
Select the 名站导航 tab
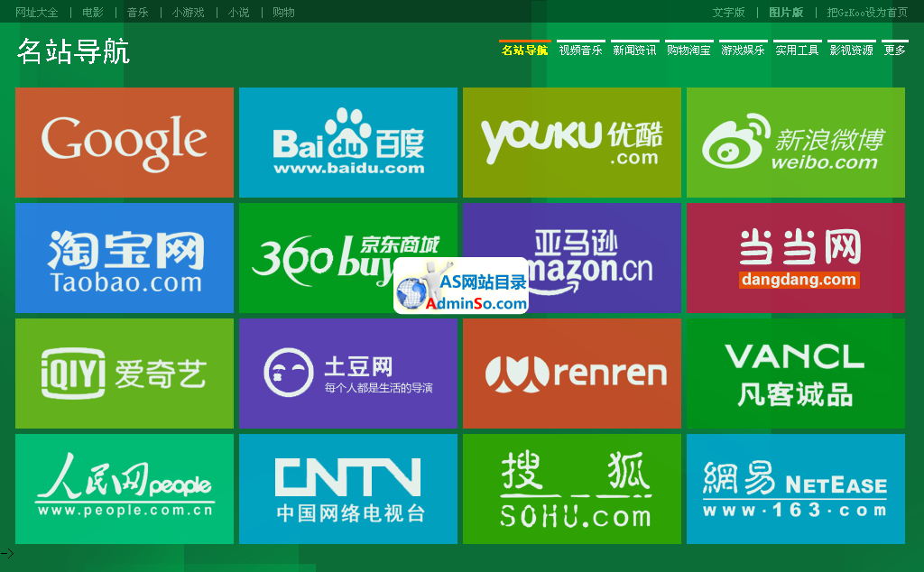tap(524, 50)
